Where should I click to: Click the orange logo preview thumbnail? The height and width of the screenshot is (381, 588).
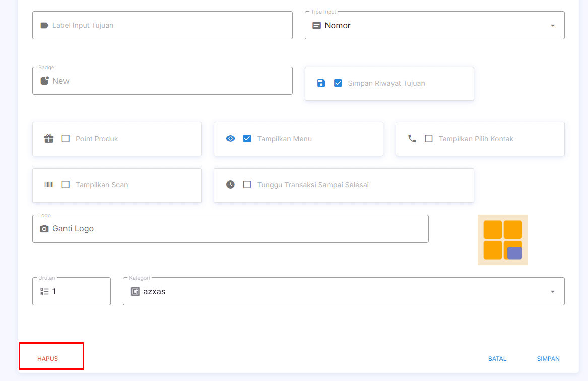pyautogui.click(x=502, y=240)
